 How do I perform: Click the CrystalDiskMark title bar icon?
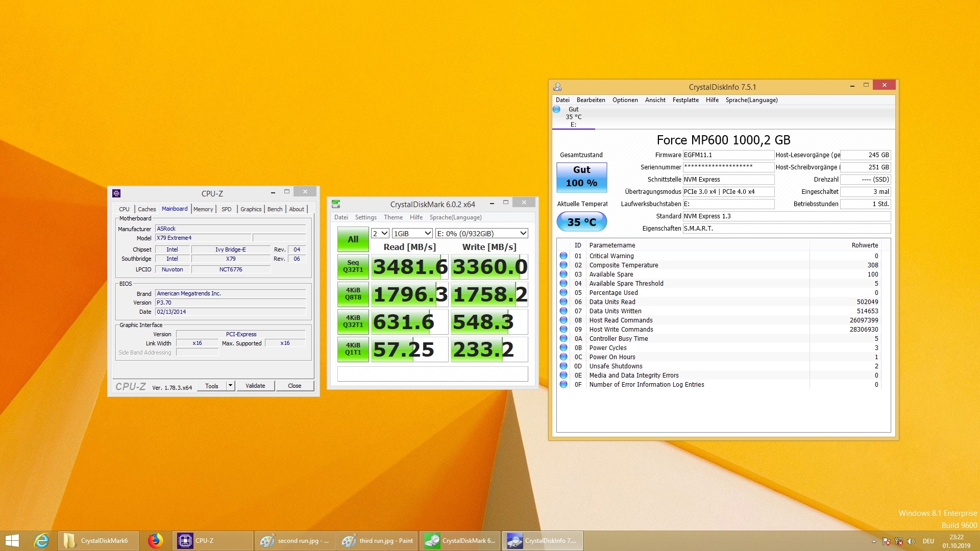coord(336,204)
